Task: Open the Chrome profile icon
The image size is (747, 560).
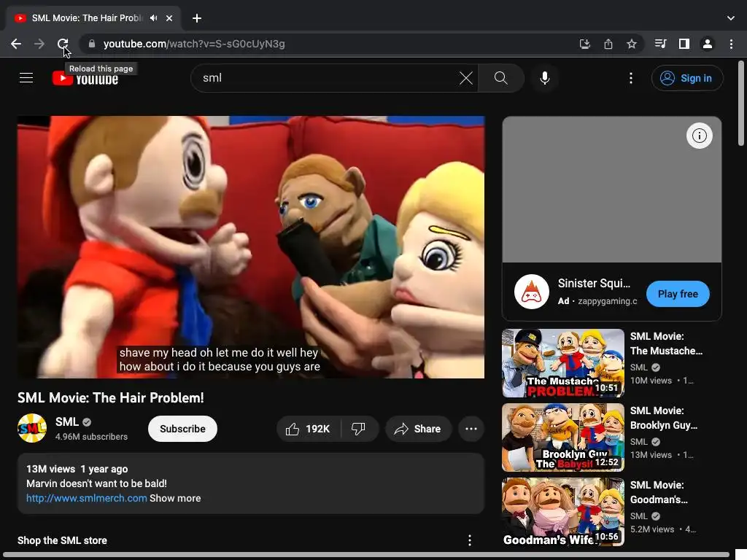Action: point(708,44)
